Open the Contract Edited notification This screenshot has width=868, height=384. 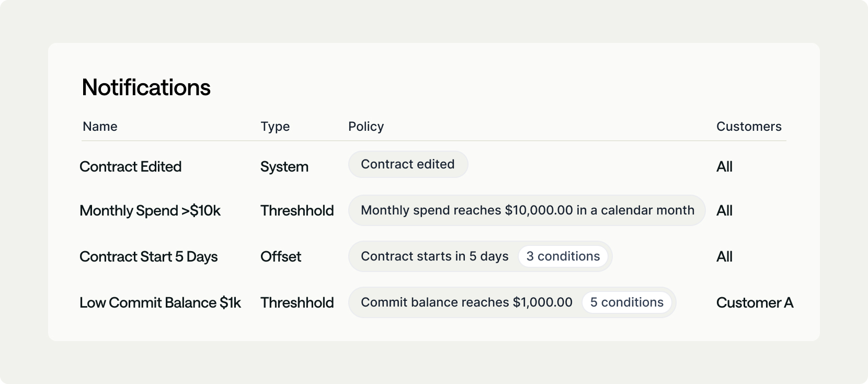click(131, 167)
